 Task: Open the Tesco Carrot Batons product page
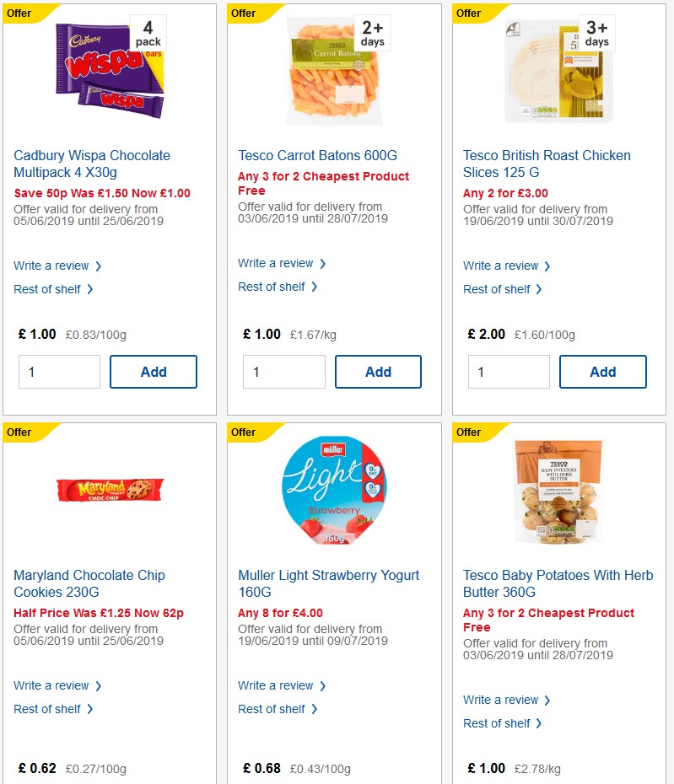(315, 155)
